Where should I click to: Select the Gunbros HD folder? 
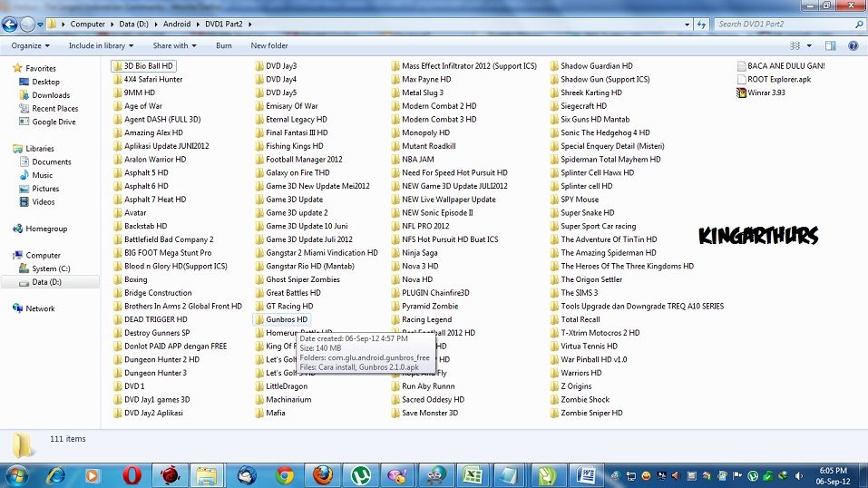[281, 319]
